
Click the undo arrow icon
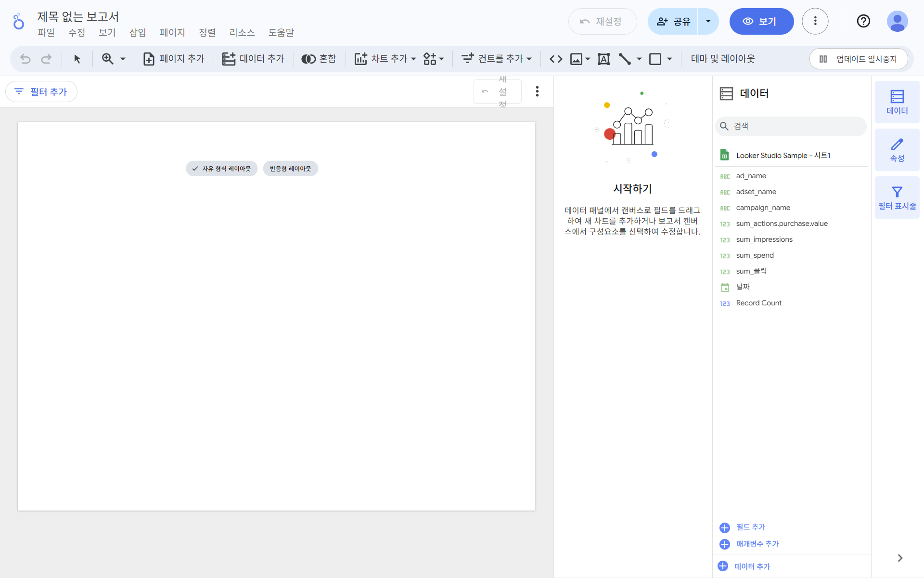[25, 59]
